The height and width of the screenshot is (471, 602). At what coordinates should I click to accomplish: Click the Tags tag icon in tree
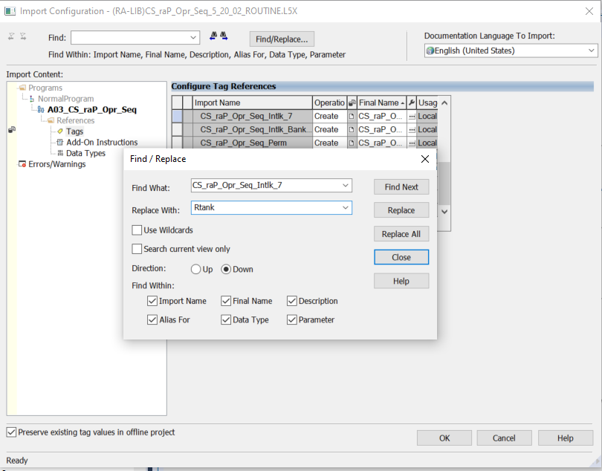[x=60, y=131]
